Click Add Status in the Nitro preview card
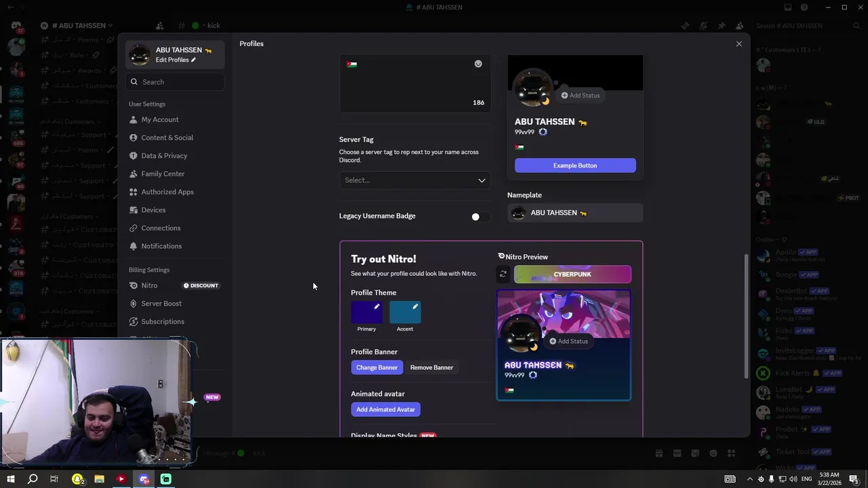The width and height of the screenshot is (868, 488). [x=569, y=341]
